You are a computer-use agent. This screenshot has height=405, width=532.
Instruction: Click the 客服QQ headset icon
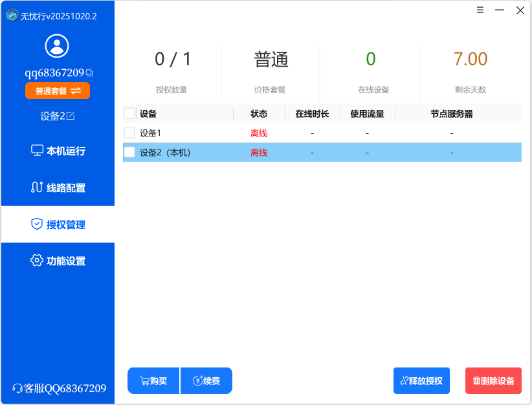point(17,388)
